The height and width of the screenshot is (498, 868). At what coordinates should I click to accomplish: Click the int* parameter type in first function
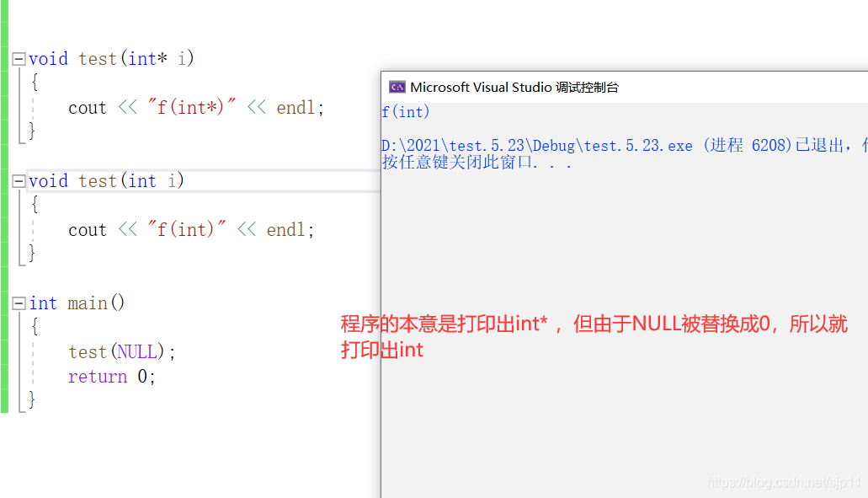point(147,58)
